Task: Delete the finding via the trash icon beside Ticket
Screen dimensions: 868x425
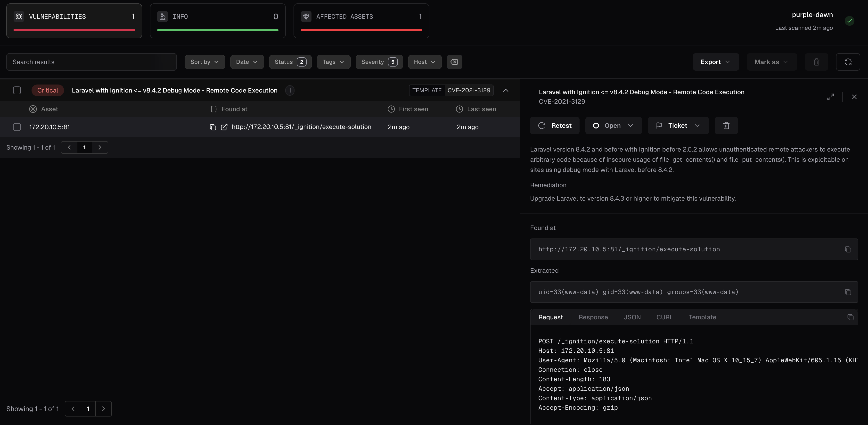Action: click(x=726, y=126)
